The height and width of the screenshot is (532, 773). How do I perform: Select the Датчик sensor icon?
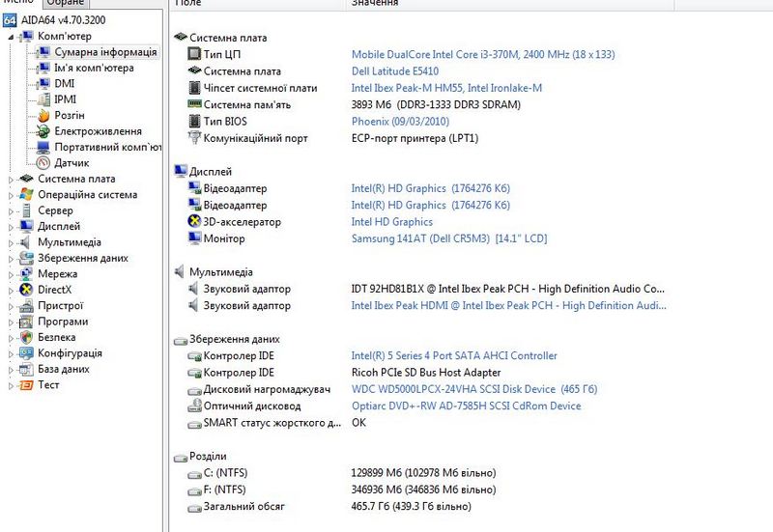pyautogui.click(x=43, y=163)
